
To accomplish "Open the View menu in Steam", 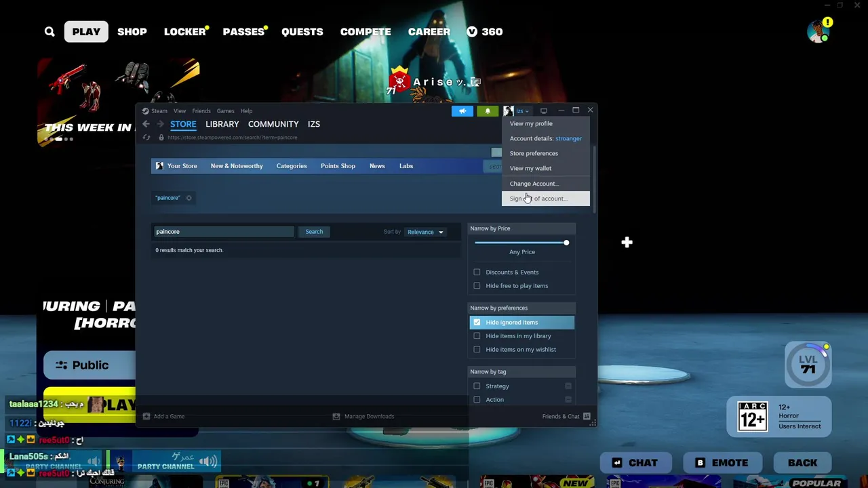I will pyautogui.click(x=180, y=111).
